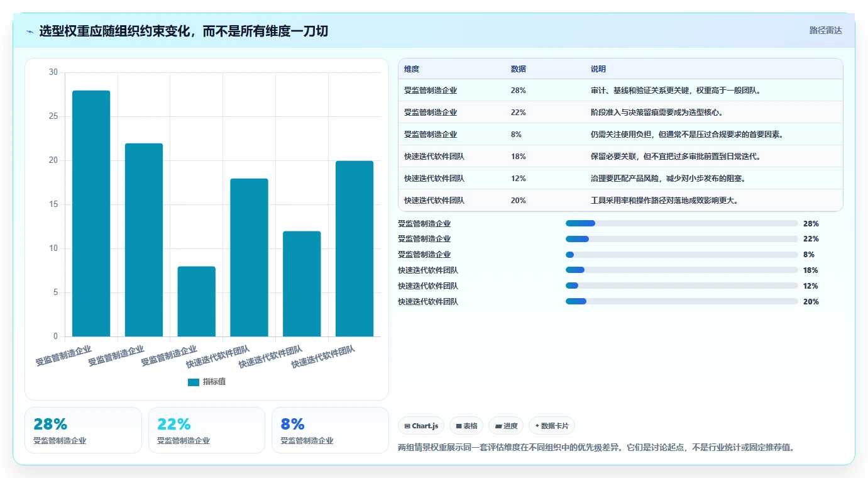Screen dimensions: 868x478
Task: Open the large 28% data card
Action: 83,430
